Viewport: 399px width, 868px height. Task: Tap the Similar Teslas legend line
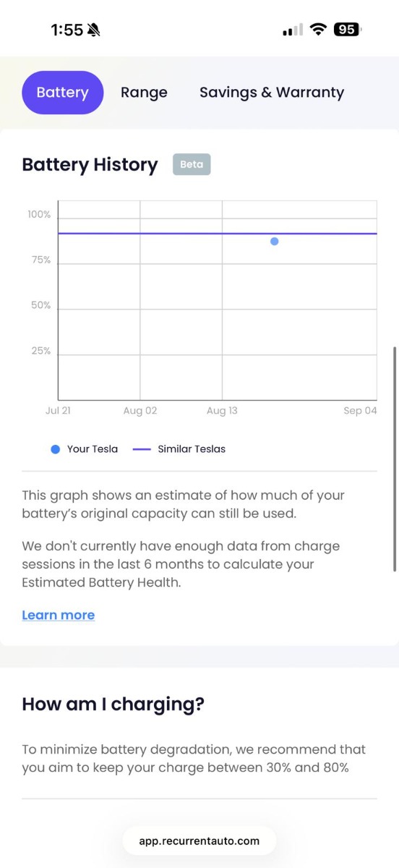(142, 449)
